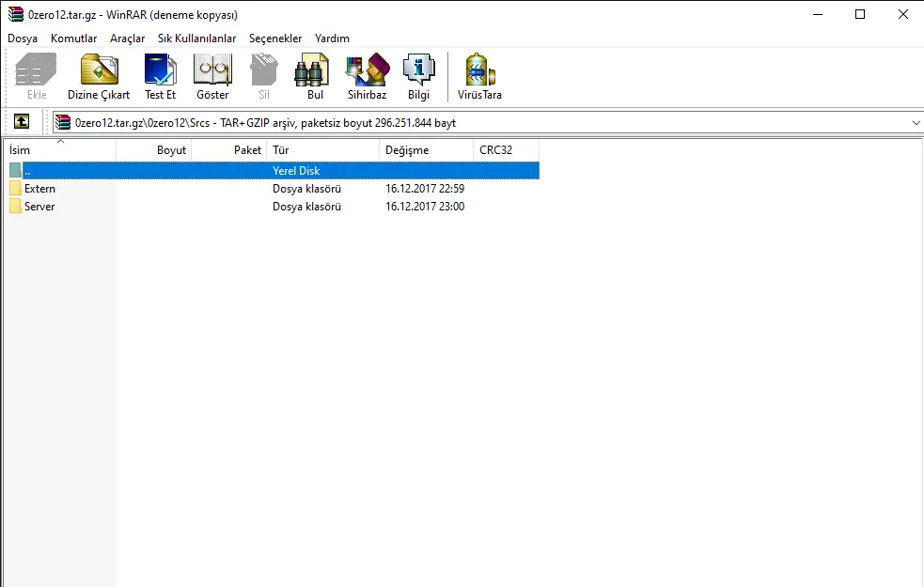Sort list by İsim column
The width and height of the screenshot is (924, 587).
coord(59,150)
